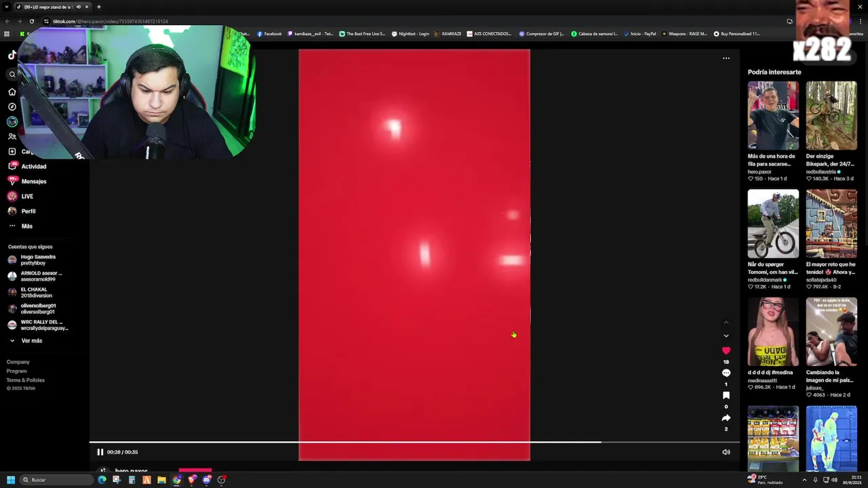The image size is (868, 488).
Task: Pause the video playback
Action: click(x=100, y=452)
